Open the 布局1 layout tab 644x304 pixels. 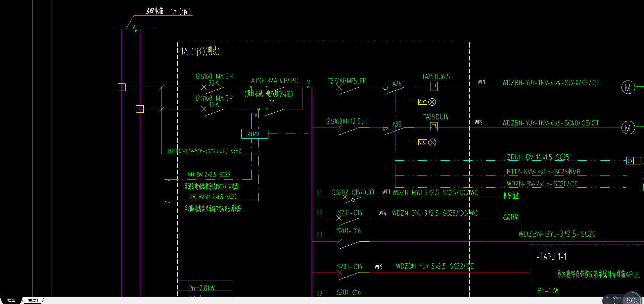coord(33,301)
